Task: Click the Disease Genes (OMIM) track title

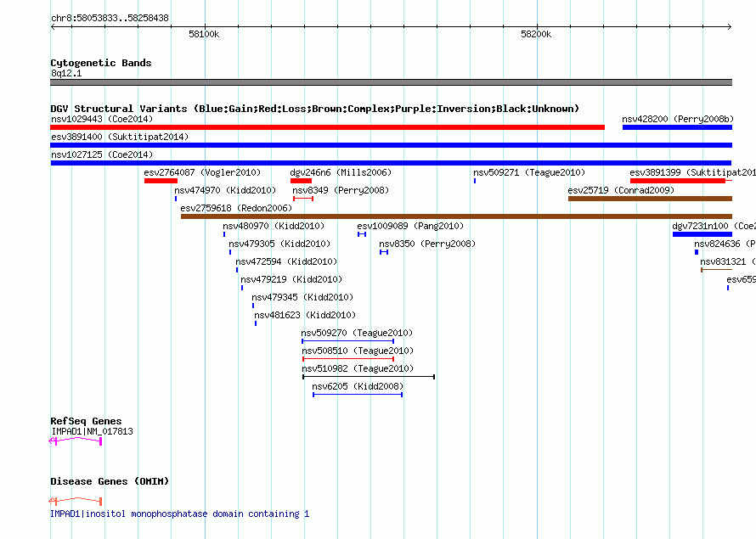Action: click(x=110, y=481)
